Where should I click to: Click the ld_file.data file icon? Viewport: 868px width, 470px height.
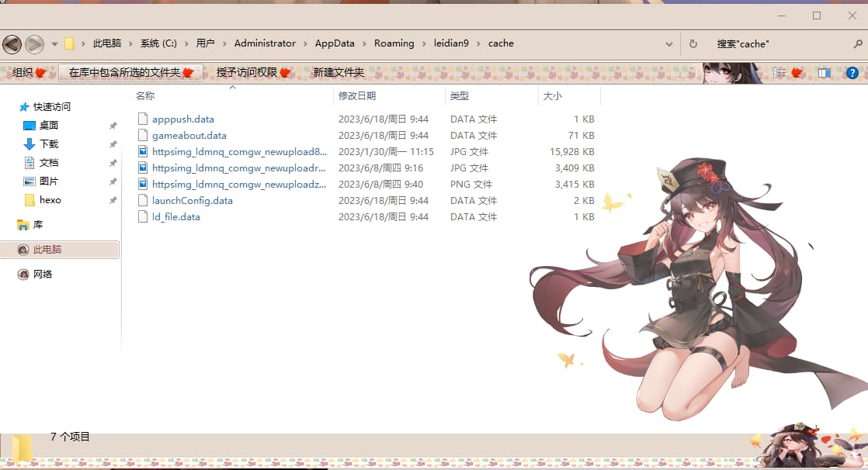pyautogui.click(x=143, y=216)
